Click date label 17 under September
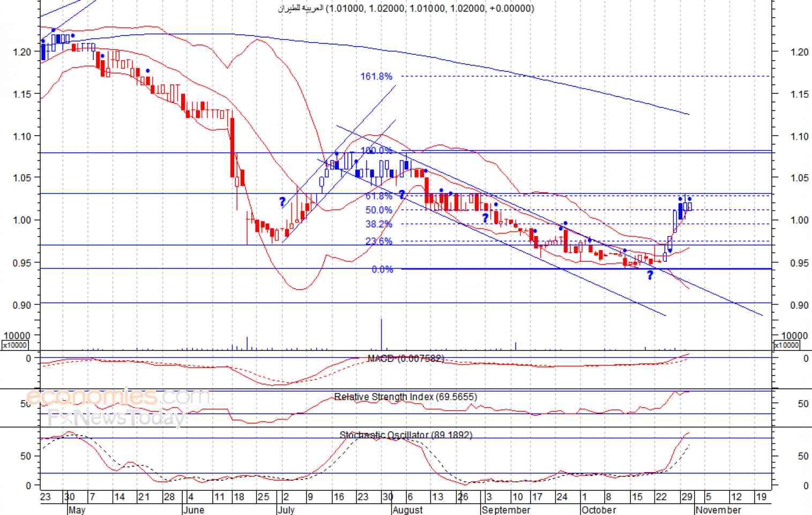Screen dimensions: 812x515 [538, 497]
